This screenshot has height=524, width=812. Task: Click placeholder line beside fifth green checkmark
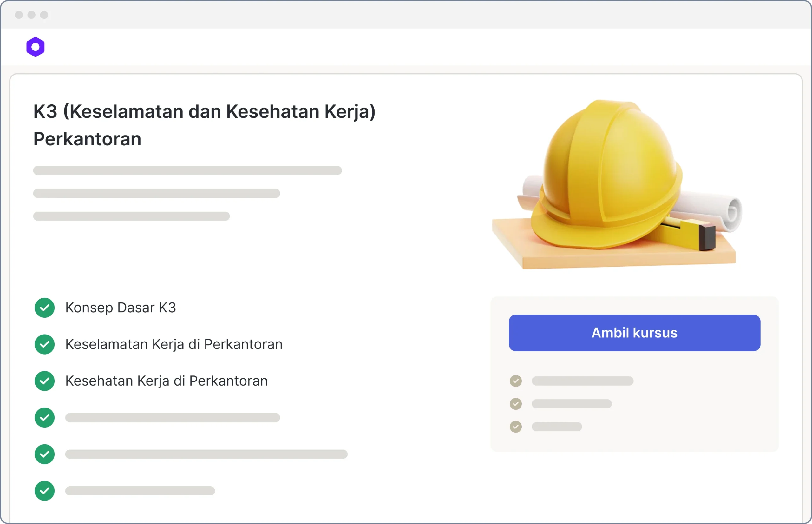(206, 454)
